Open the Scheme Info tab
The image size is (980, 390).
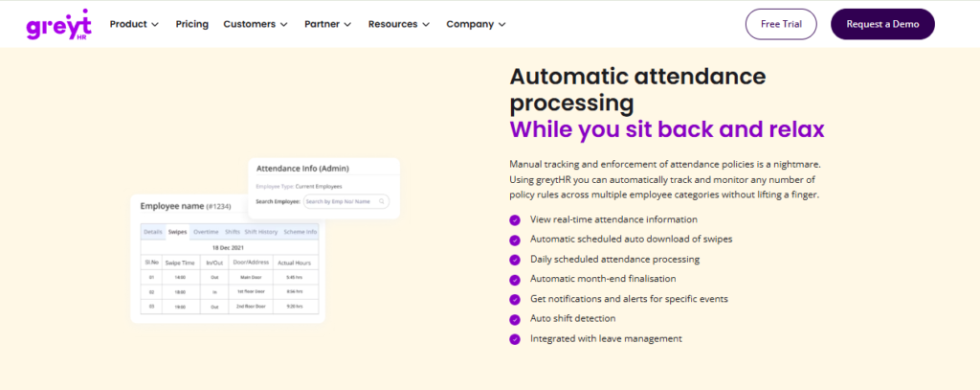tap(300, 232)
